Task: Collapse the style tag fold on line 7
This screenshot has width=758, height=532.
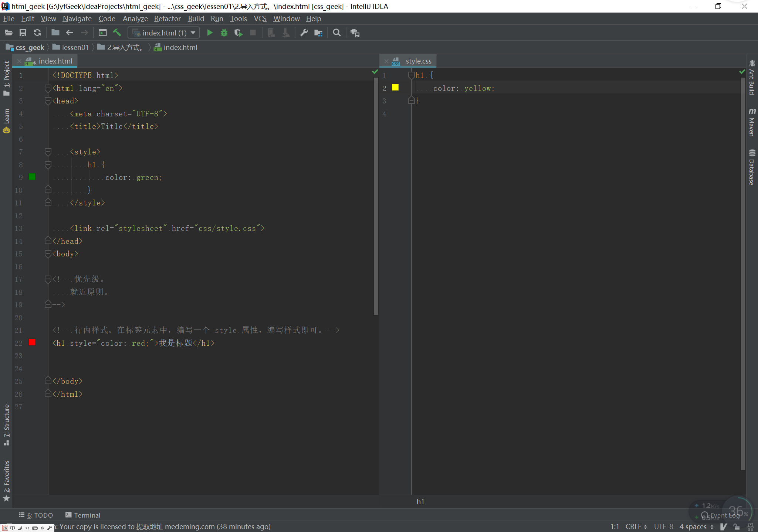Action: click(48, 151)
